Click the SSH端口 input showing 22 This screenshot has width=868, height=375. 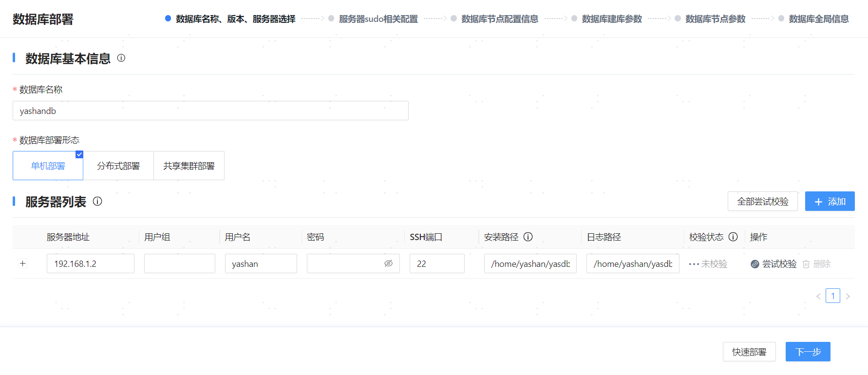click(x=436, y=263)
